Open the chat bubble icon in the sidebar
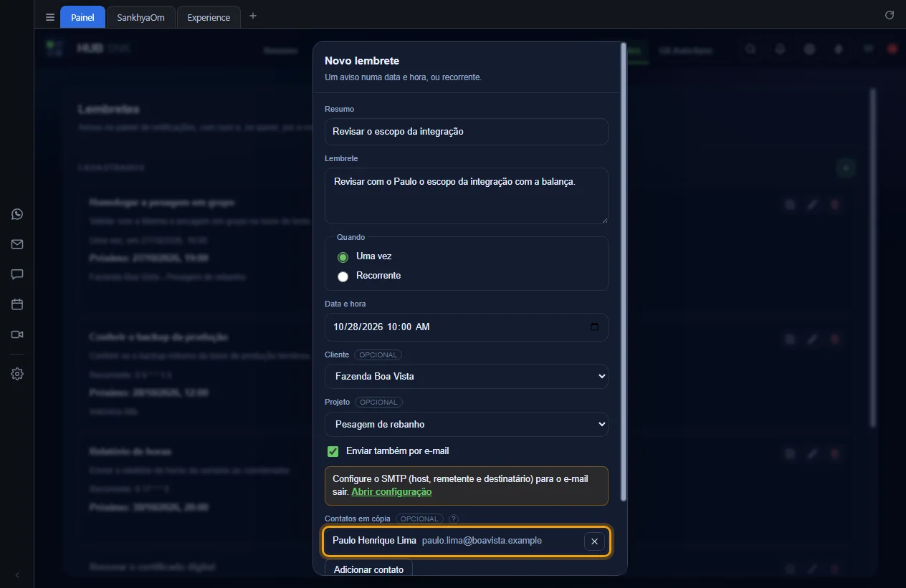Viewport: 906px width, 588px height. (x=17, y=274)
